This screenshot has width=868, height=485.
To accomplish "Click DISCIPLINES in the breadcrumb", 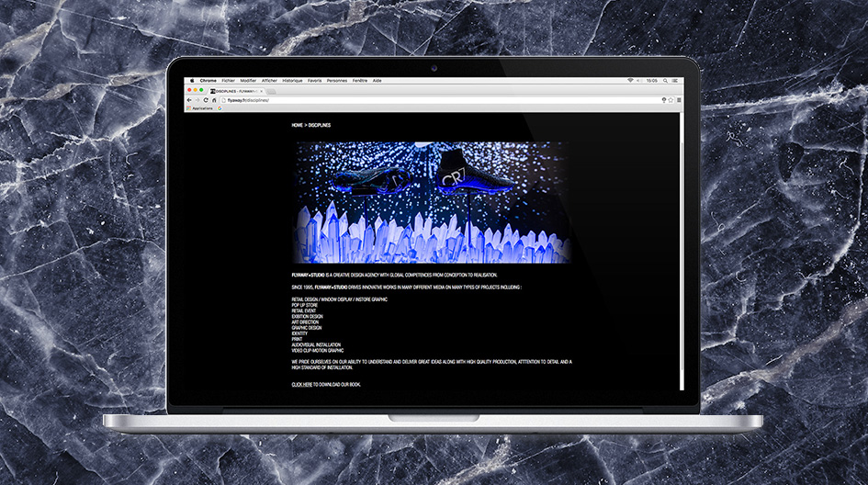I will [x=320, y=125].
